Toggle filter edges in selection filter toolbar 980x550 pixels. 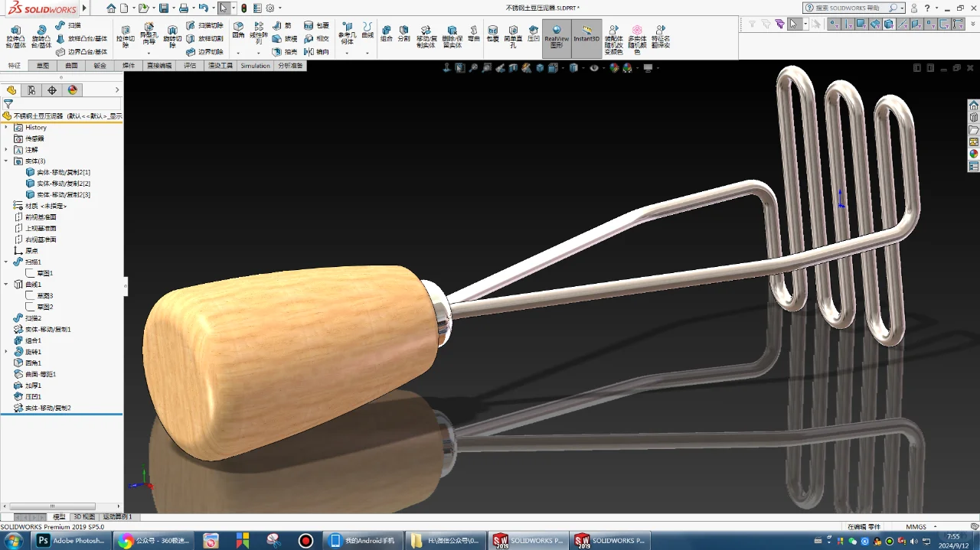(848, 24)
